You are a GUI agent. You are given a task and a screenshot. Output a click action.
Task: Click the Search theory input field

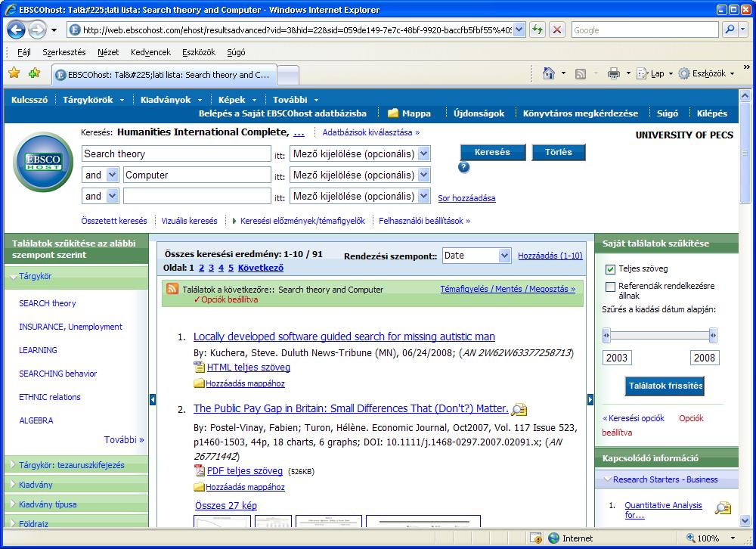coord(176,154)
